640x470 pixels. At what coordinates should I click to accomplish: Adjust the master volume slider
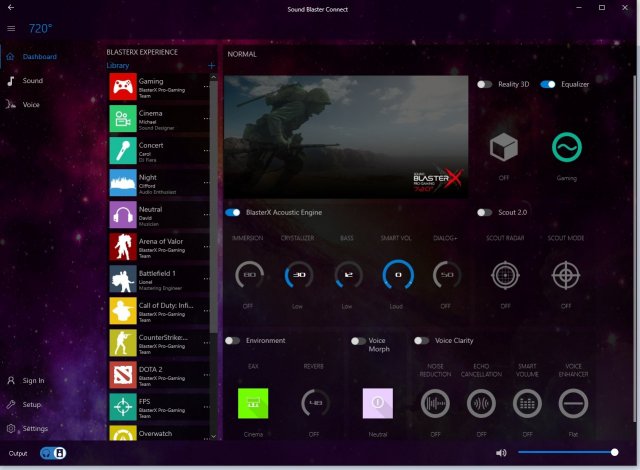566,453
